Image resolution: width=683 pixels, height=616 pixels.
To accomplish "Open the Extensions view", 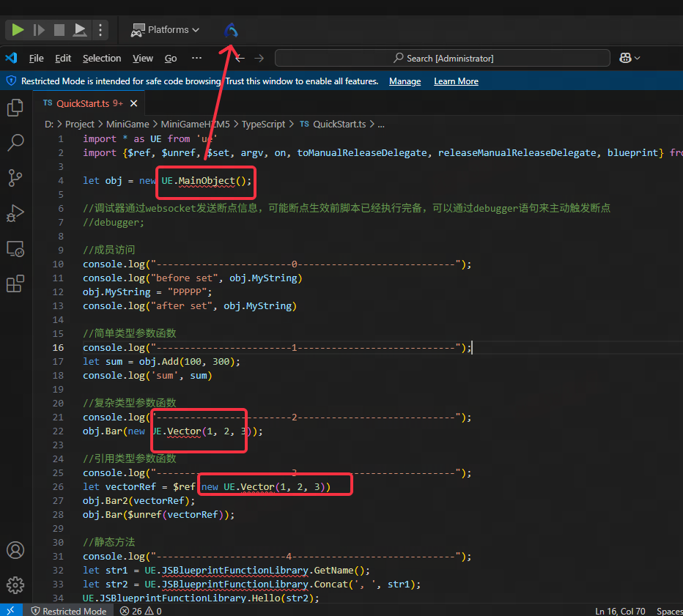I will [15, 284].
